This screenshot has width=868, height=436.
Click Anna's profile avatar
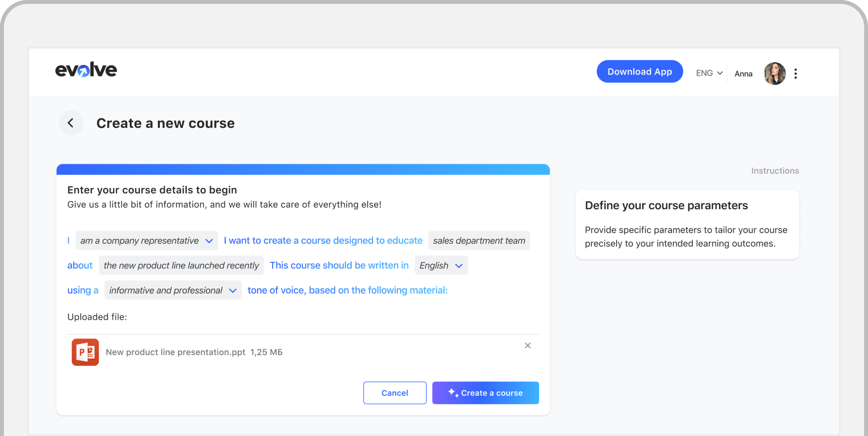(775, 74)
